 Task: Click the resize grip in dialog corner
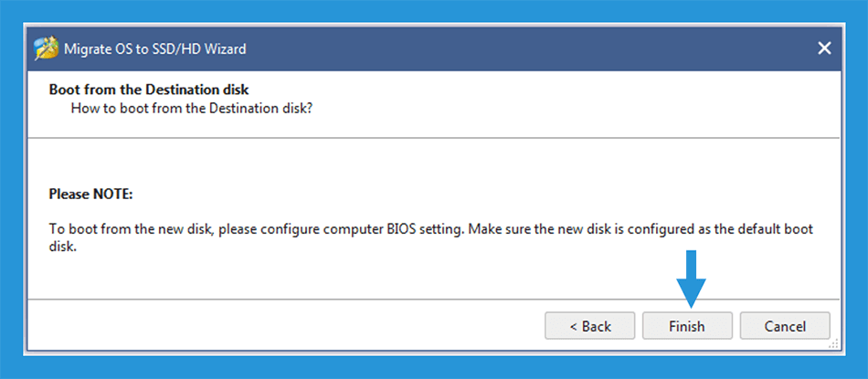833,343
